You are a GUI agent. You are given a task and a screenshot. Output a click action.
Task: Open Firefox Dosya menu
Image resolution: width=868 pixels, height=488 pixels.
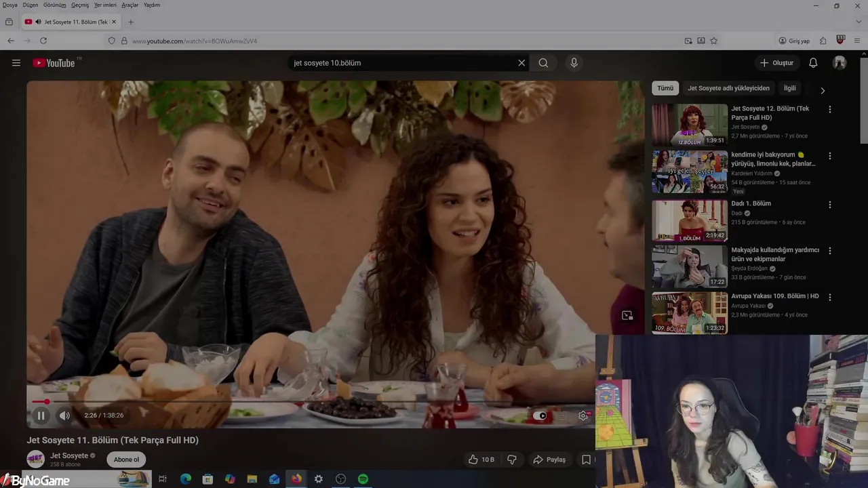coord(9,5)
